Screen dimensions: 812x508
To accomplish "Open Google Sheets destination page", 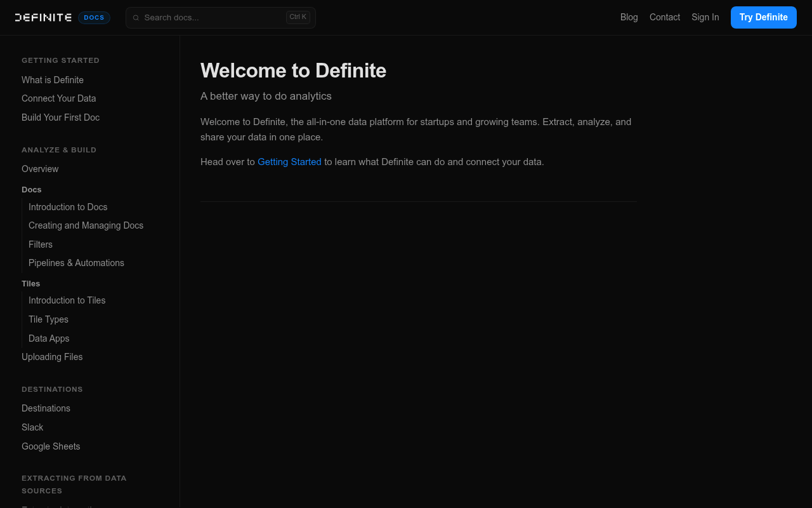I will pyautogui.click(x=51, y=446).
